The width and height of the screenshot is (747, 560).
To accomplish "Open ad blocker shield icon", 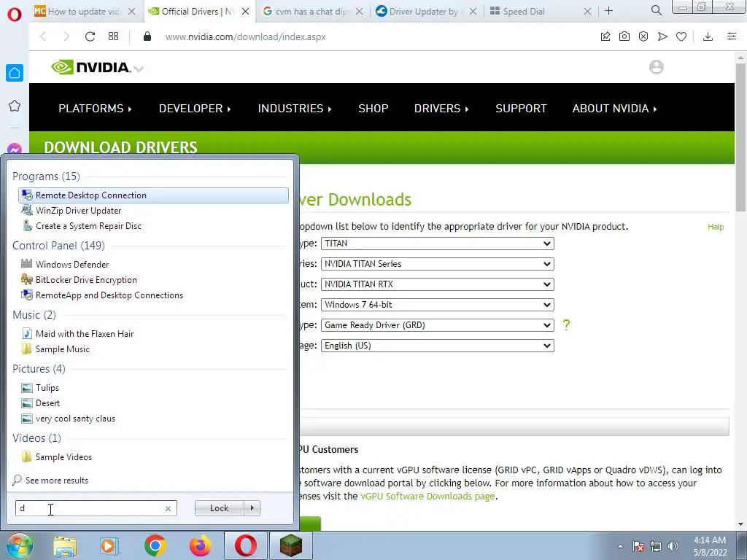I will (x=643, y=36).
